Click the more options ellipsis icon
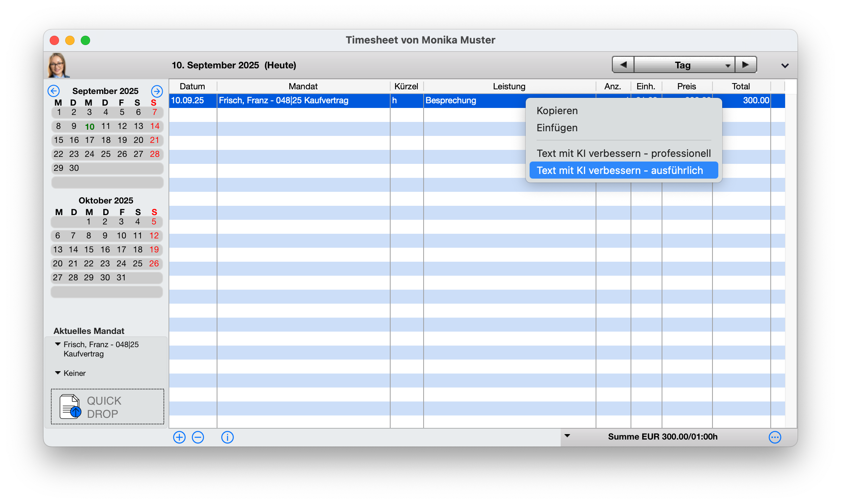Image resolution: width=841 pixels, height=504 pixels. pyautogui.click(x=775, y=437)
